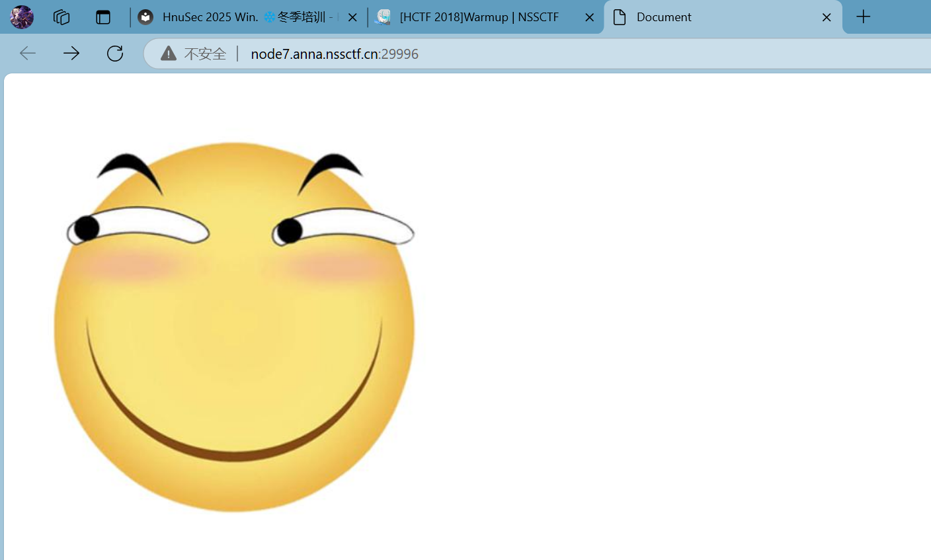Go forward to the next page
931x560 pixels.
71,54
